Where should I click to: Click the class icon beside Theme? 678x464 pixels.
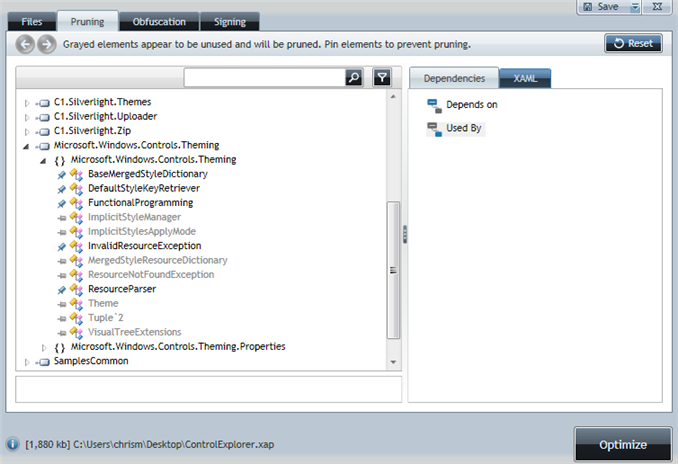[76, 304]
